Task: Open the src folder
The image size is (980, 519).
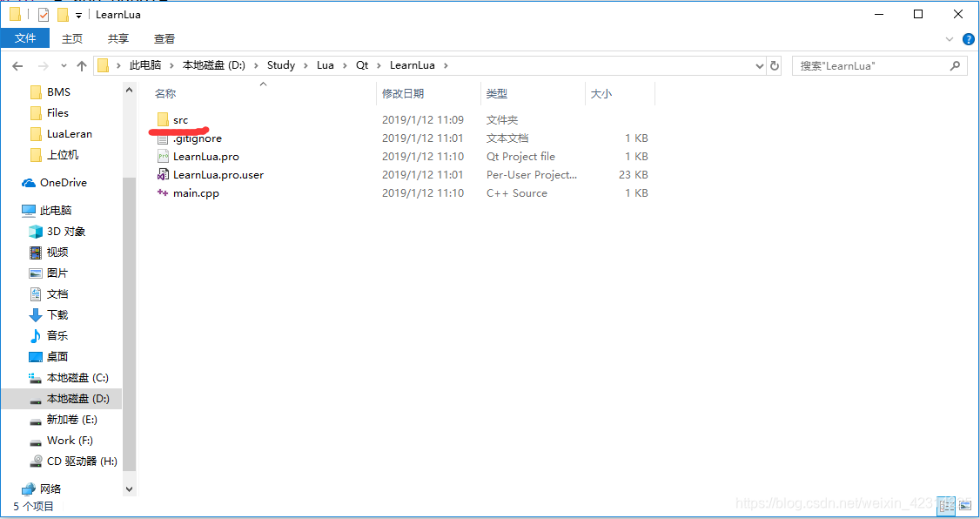Action: pos(180,119)
